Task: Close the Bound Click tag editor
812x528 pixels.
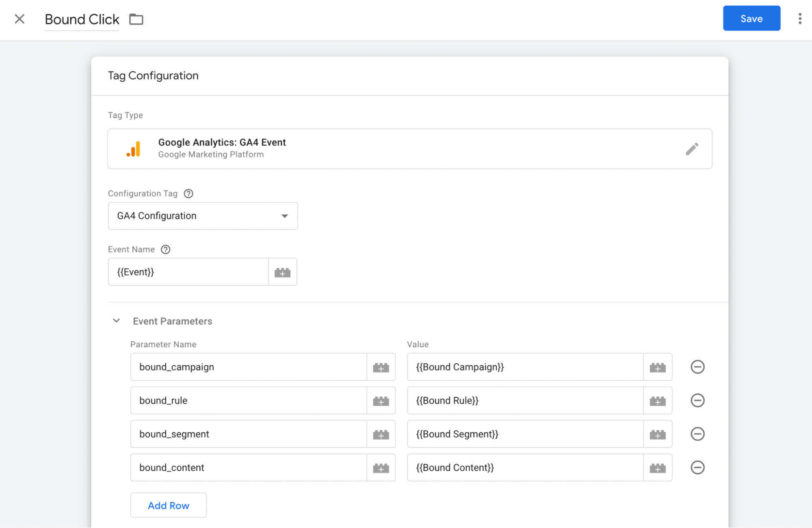Action: point(19,19)
